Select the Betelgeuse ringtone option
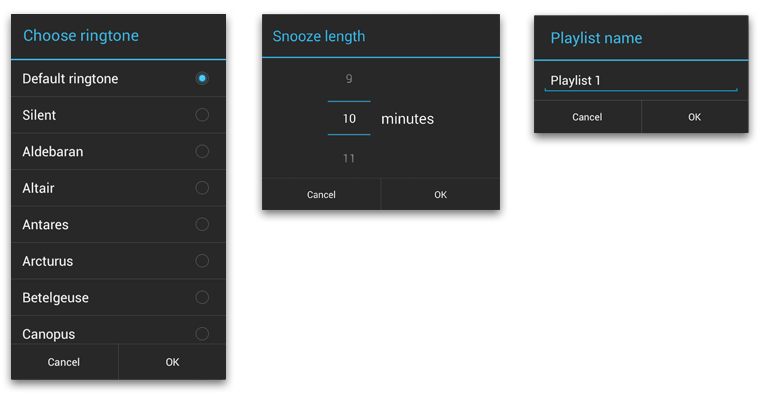This screenshot has height=400, width=760. click(x=202, y=297)
